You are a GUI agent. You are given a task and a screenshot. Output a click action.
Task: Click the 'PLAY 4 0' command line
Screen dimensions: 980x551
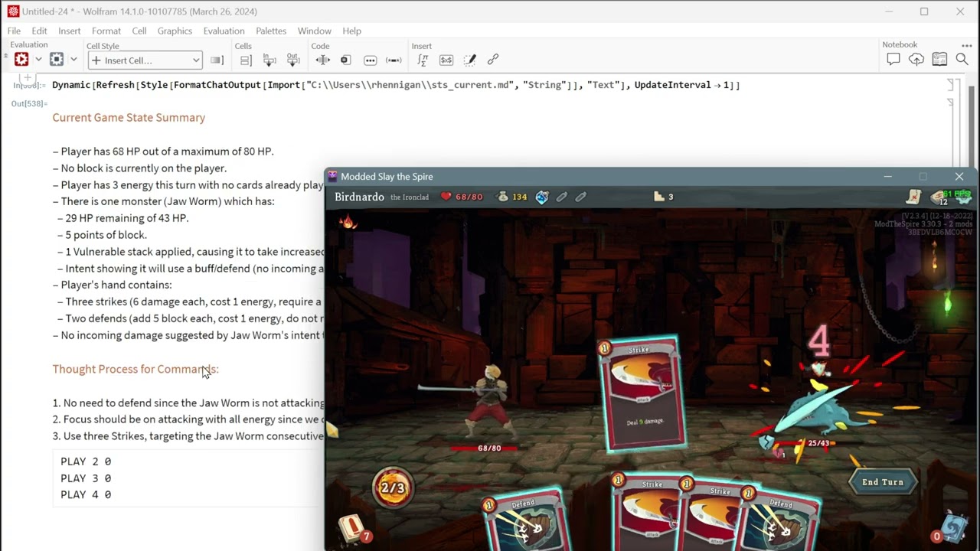point(86,494)
